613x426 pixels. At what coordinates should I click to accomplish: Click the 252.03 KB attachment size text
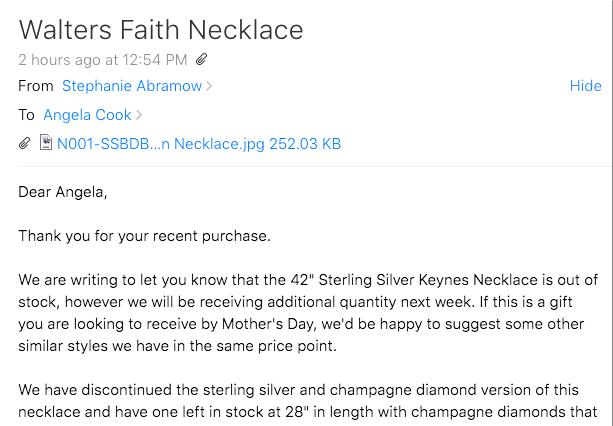[305, 144]
